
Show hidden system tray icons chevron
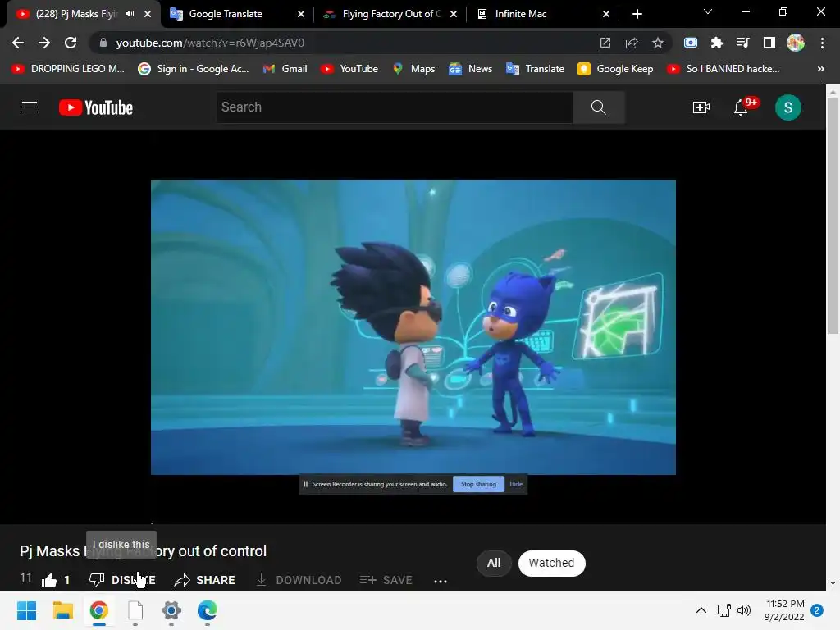pos(701,610)
